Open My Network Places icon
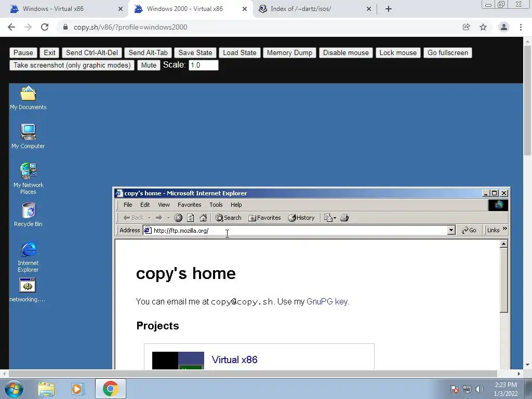Viewport: 532px width, 399px height. tap(28, 179)
